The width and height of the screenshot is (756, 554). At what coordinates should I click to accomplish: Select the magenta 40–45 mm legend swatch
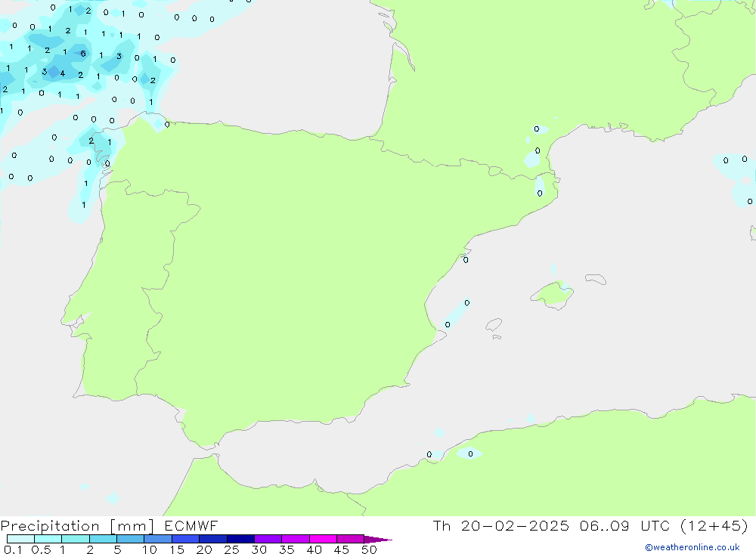pyautogui.click(x=323, y=539)
